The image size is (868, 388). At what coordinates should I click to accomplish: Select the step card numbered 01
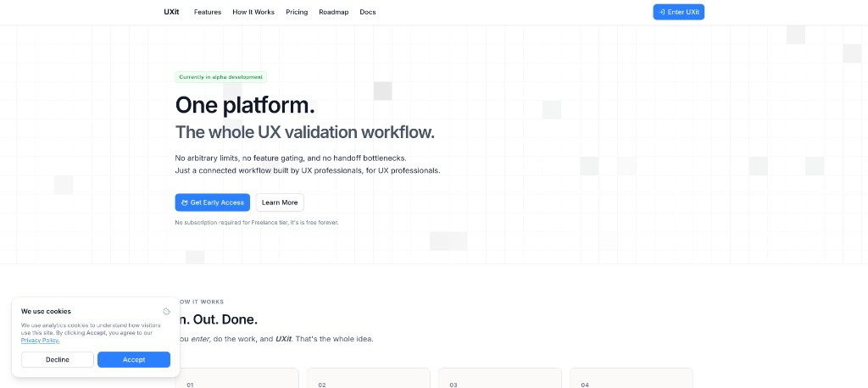coord(237,378)
